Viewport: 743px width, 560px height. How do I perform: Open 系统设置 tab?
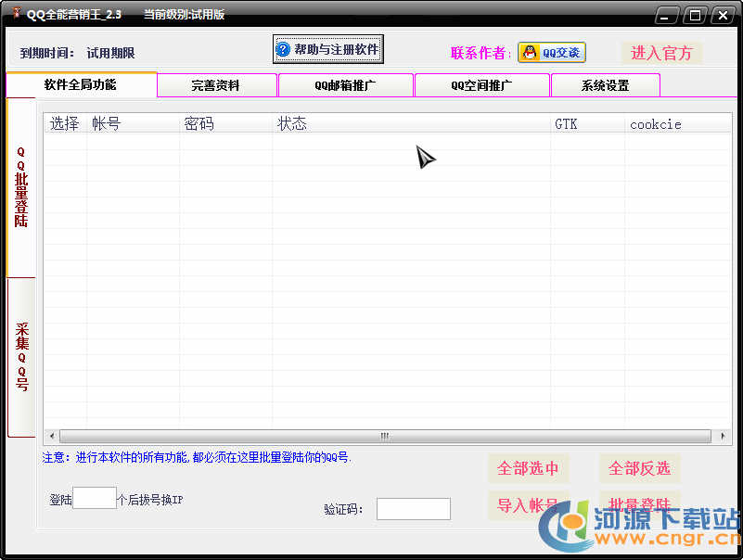pyautogui.click(x=605, y=85)
